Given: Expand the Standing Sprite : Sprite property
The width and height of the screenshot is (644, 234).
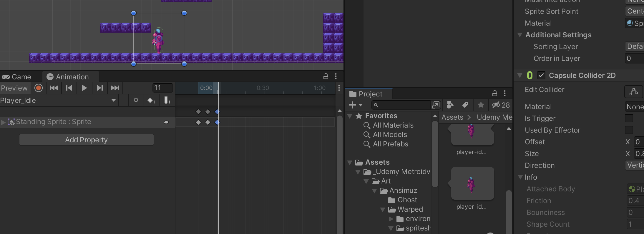Looking at the screenshot, I should click(3, 122).
